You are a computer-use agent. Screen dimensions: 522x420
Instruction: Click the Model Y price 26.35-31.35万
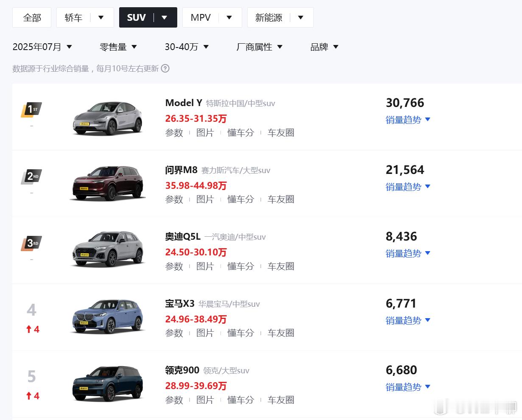click(x=196, y=119)
